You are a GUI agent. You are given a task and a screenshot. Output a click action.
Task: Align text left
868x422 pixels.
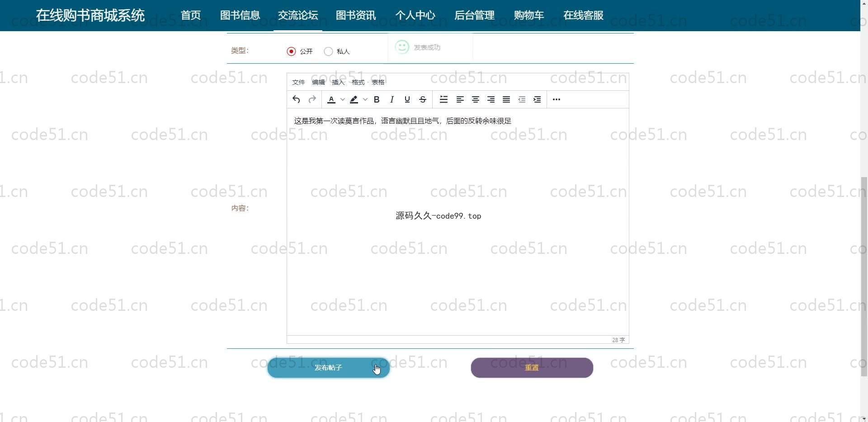pyautogui.click(x=460, y=99)
